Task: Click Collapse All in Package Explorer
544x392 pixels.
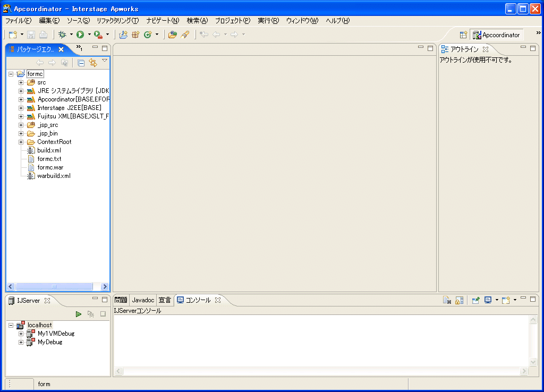Action: tap(81, 63)
